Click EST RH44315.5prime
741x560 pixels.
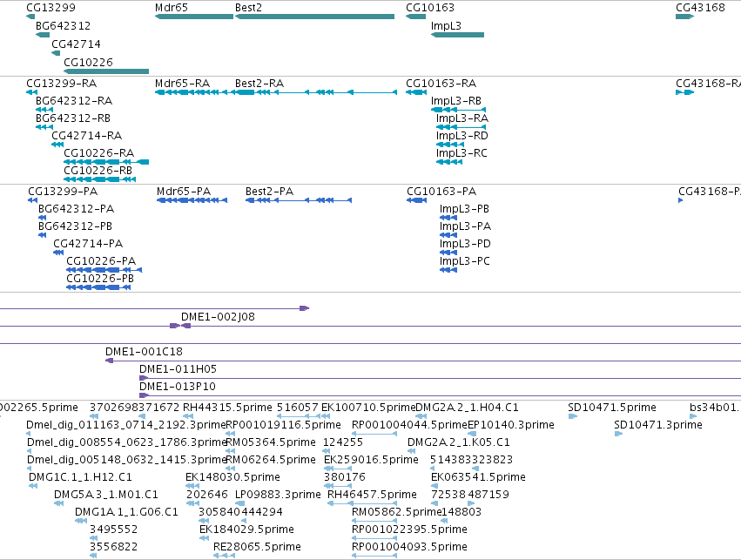point(188,416)
